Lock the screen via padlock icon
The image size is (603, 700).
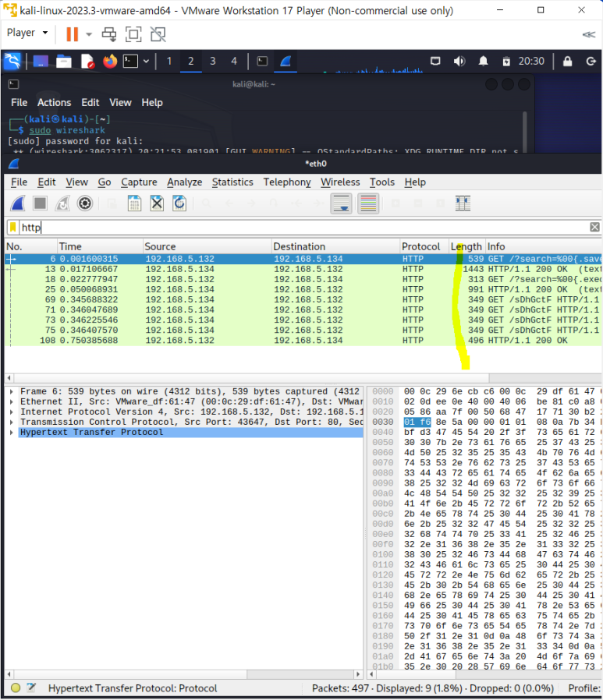click(567, 61)
